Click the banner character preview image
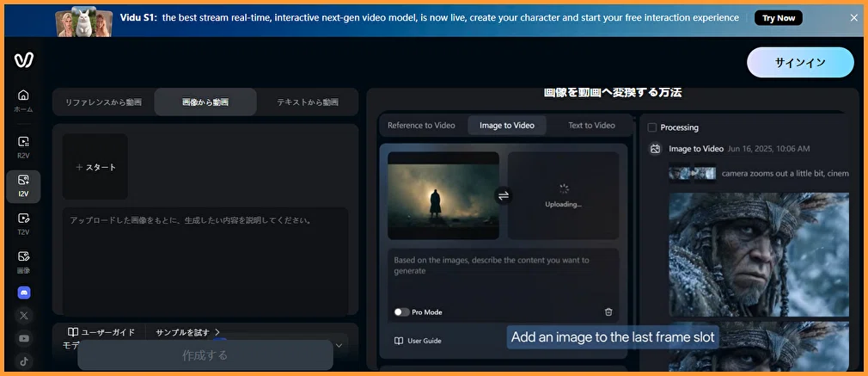Image resolution: width=868 pixels, height=376 pixels. pyautogui.click(x=83, y=22)
